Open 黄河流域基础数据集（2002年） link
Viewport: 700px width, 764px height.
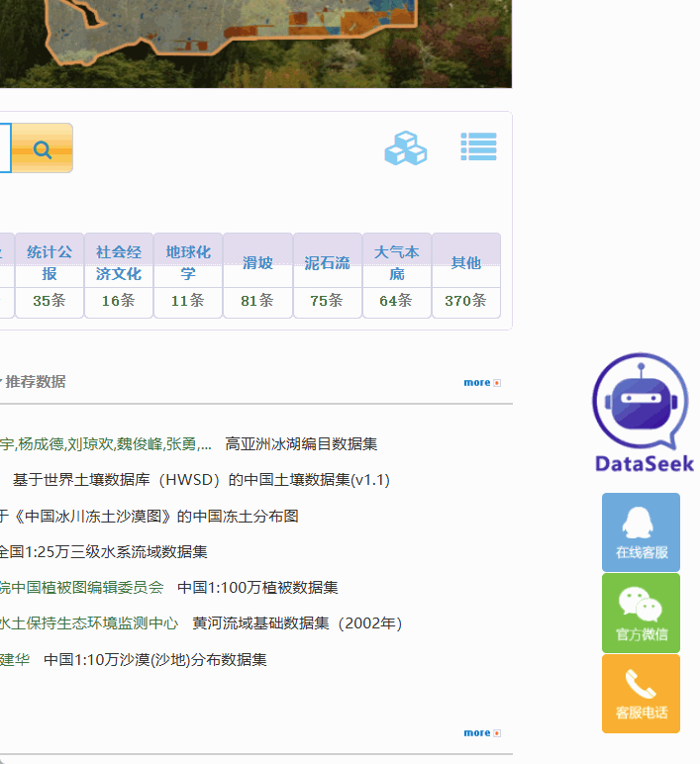tap(297, 623)
